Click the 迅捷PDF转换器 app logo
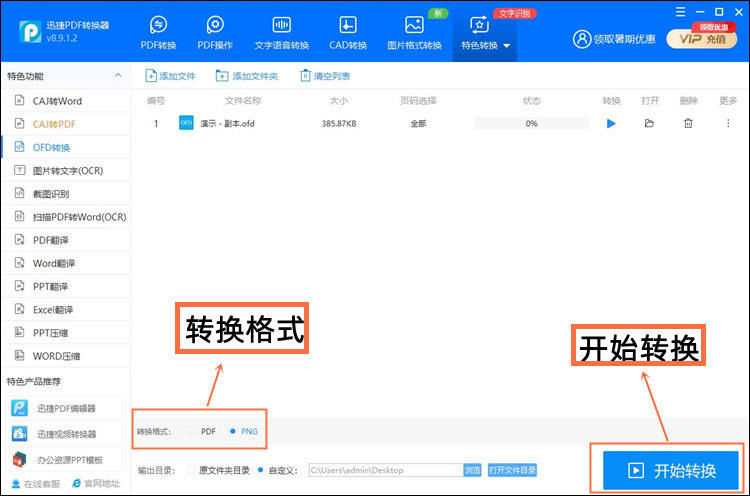 coord(30,32)
